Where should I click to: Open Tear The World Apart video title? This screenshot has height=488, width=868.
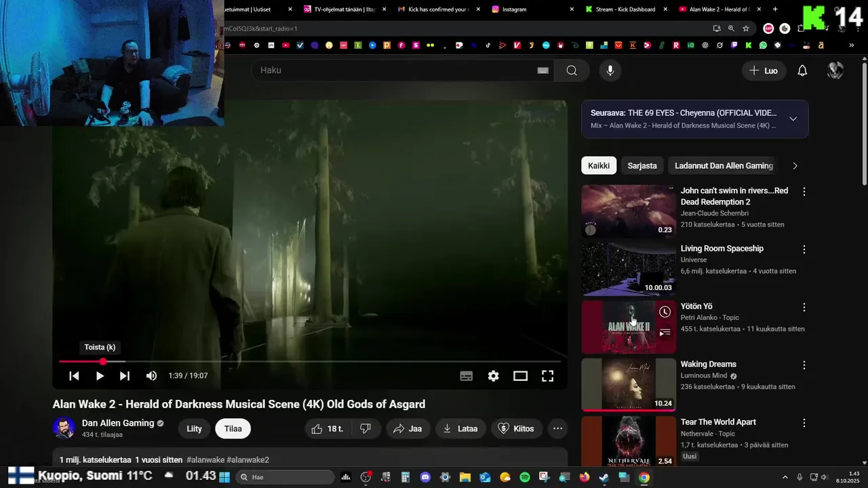pyautogui.click(x=718, y=422)
